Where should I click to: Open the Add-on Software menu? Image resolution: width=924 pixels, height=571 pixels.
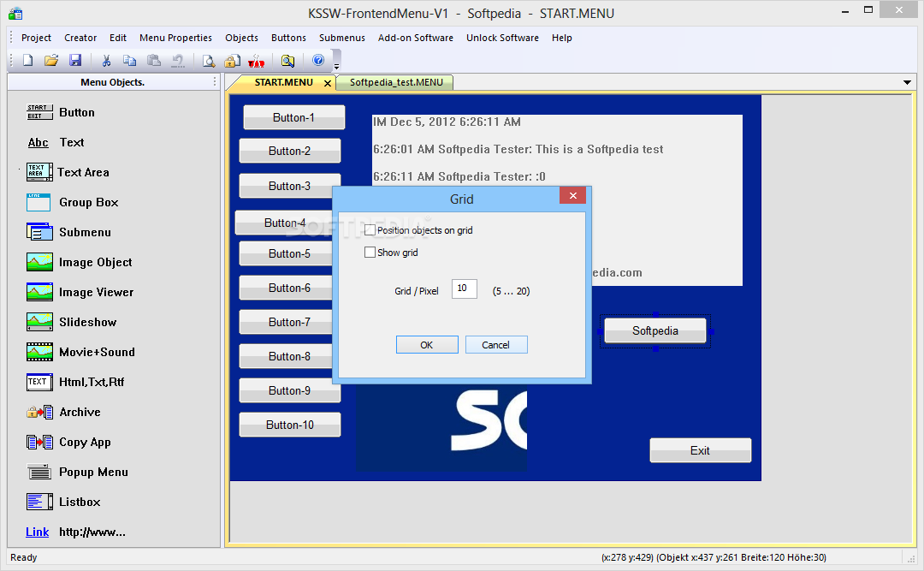tap(416, 38)
